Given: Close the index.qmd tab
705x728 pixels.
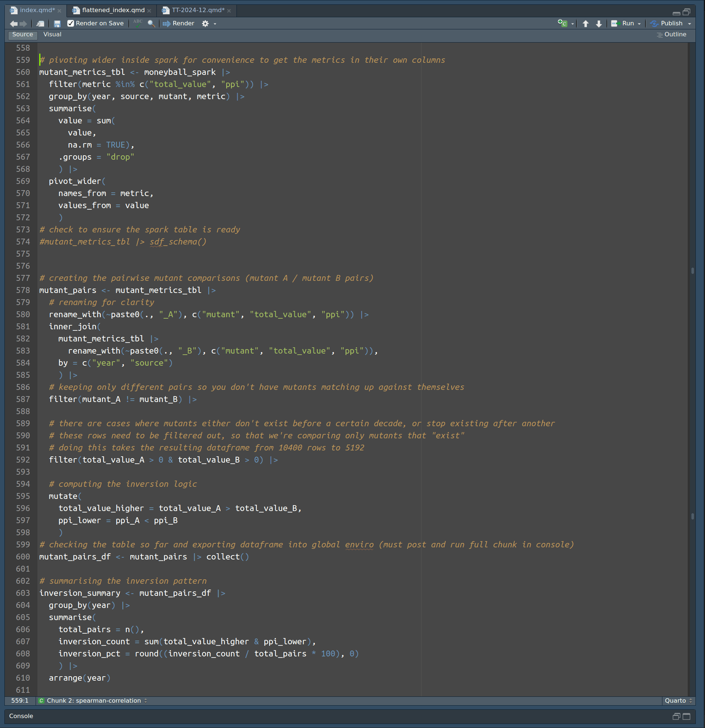Looking at the screenshot, I should (x=59, y=11).
